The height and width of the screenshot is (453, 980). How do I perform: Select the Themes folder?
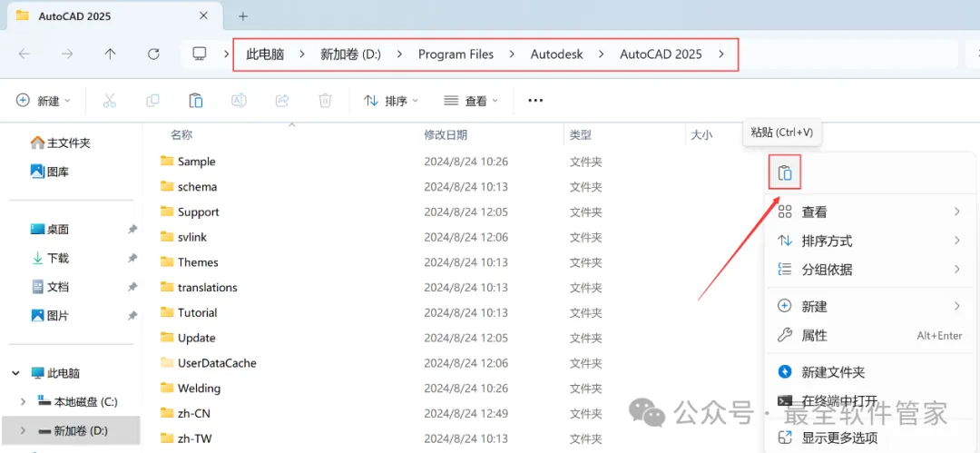coord(190,262)
